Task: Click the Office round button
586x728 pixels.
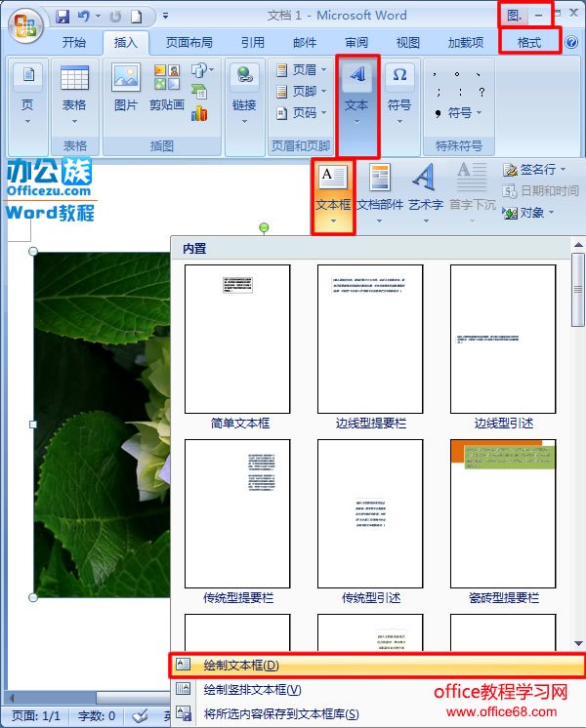Action: point(25,25)
